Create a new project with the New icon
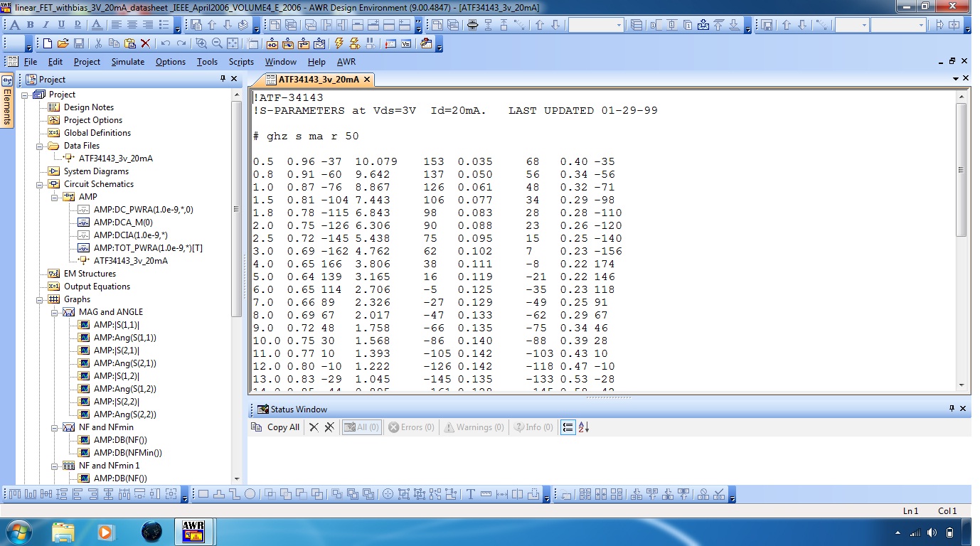 [x=48, y=43]
